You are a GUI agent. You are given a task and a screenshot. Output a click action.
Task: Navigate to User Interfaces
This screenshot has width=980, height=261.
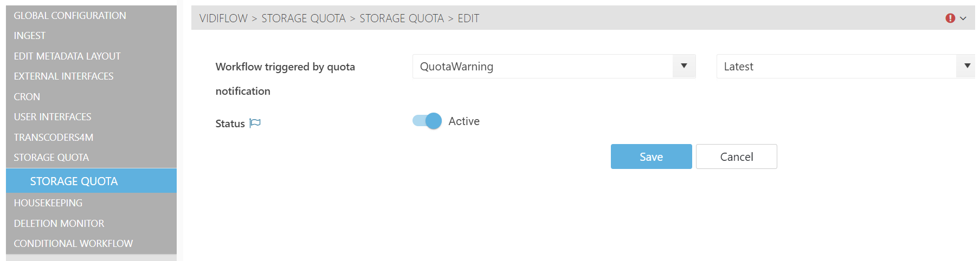pyautogui.click(x=53, y=117)
